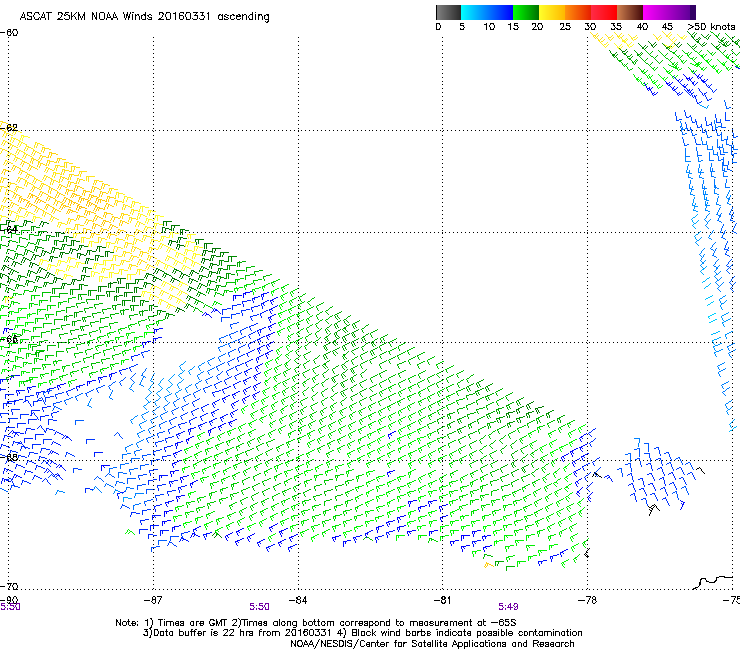Screen dimensions: 740x650
Task: Click the '>50 knots' legend label
Action: click(x=711, y=27)
